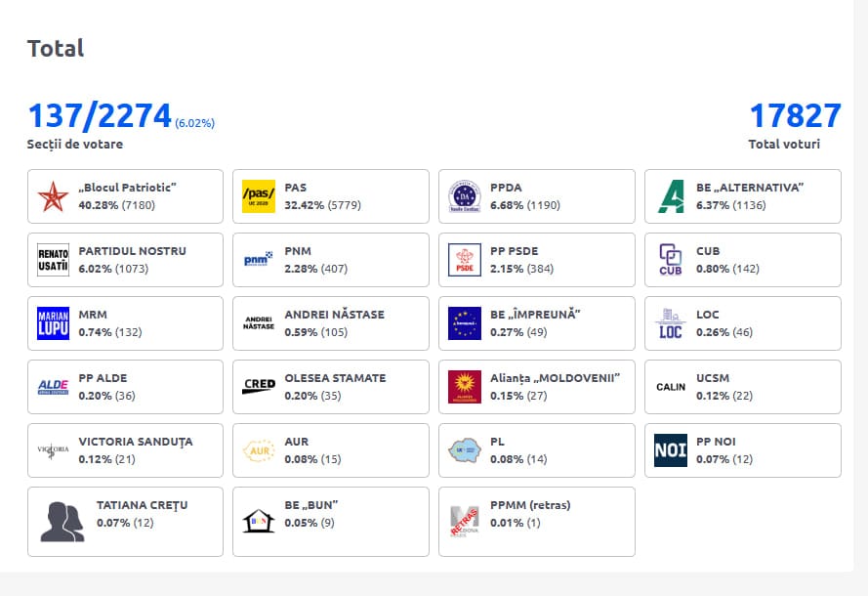Click the CRED logo for Olesea Stamate
The image size is (868, 596).
pyautogui.click(x=259, y=386)
